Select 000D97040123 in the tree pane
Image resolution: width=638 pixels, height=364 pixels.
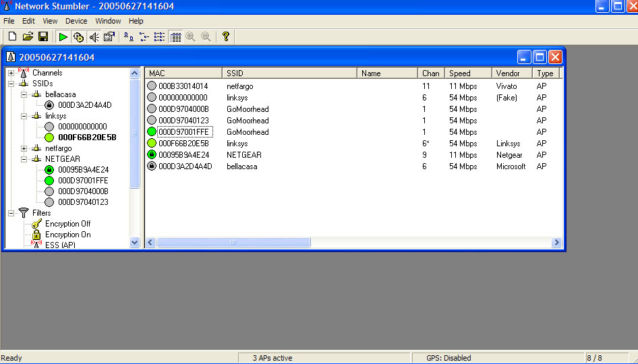(x=83, y=202)
